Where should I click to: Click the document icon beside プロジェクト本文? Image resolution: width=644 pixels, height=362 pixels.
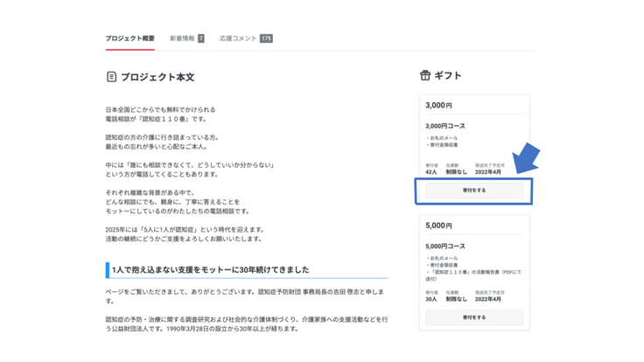[111, 77]
